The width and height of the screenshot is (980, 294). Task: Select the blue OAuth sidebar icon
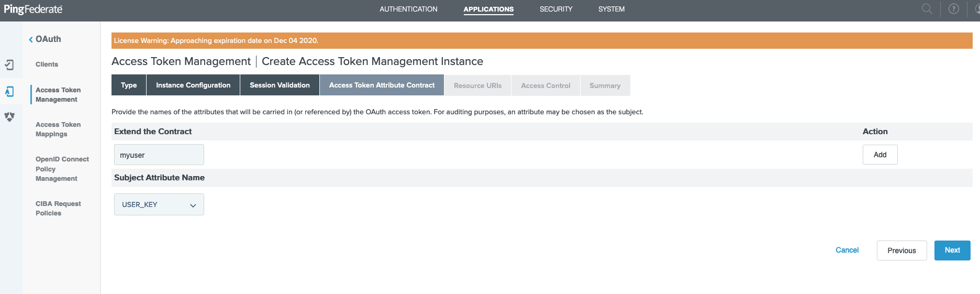[x=9, y=92]
